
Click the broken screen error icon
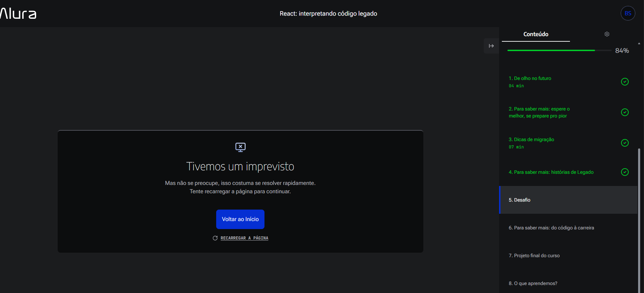click(241, 147)
